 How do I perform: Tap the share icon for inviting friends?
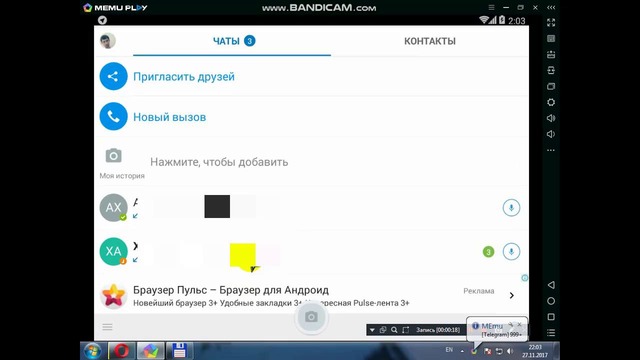coord(113,76)
